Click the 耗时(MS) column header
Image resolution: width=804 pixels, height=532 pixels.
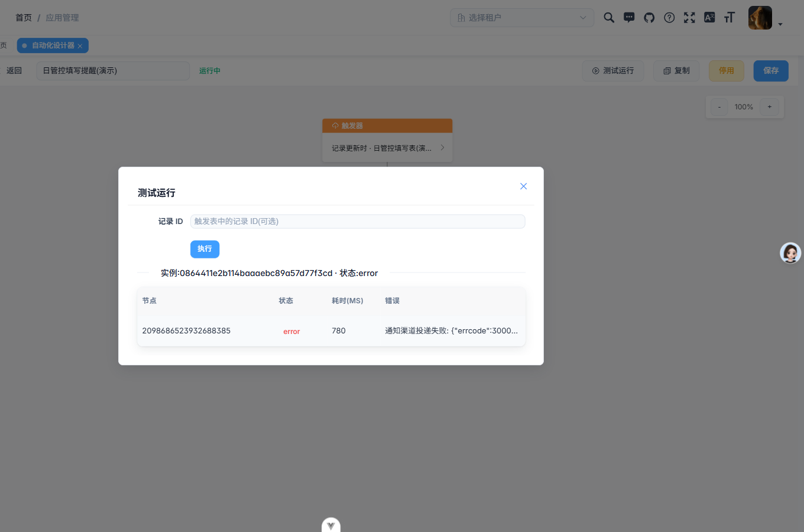[x=348, y=300]
